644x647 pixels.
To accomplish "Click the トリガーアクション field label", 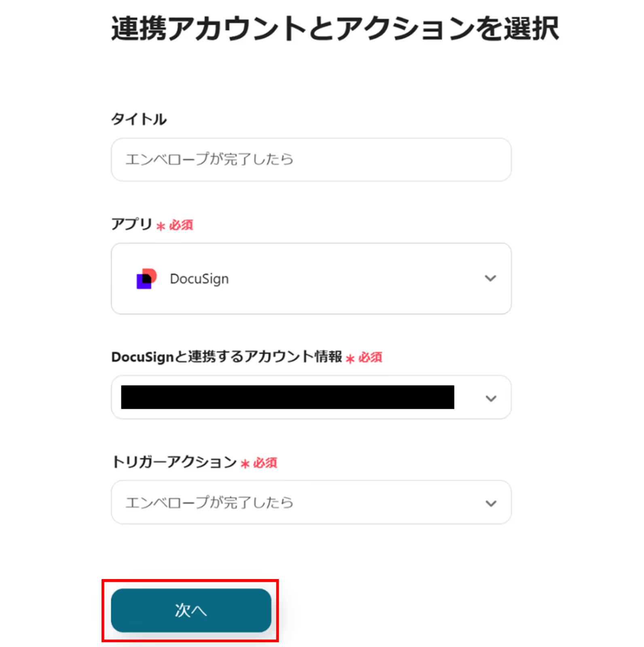I will coord(174,462).
